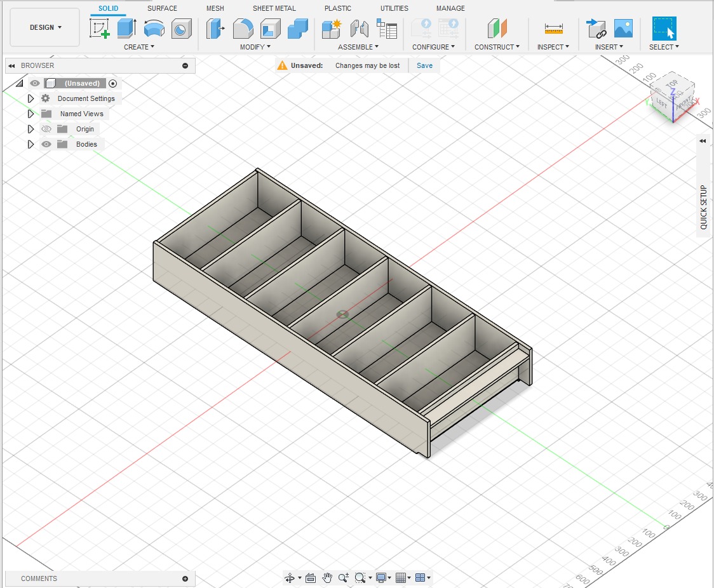Select the Joint tool
The width and height of the screenshot is (714, 588).
pos(360,28)
